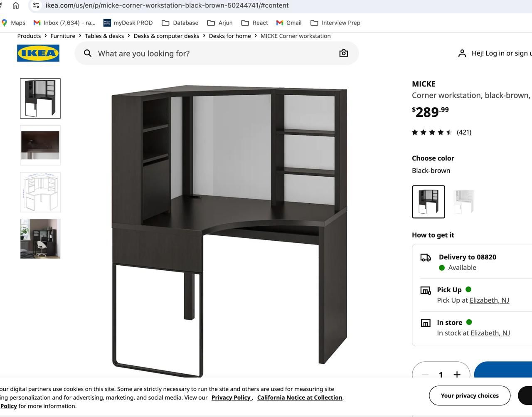The image size is (532, 417).
Task: Click the address bar URL
Action: [x=167, y=5]
